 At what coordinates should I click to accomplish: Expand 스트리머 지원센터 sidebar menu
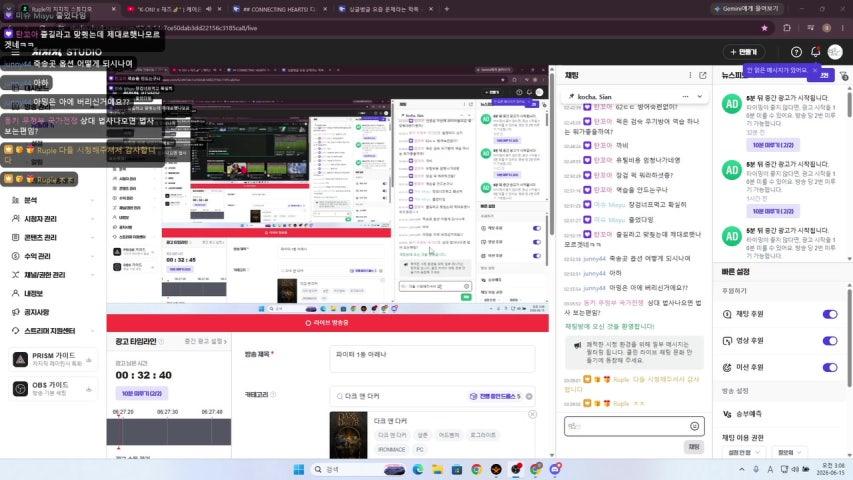(53, 331)
